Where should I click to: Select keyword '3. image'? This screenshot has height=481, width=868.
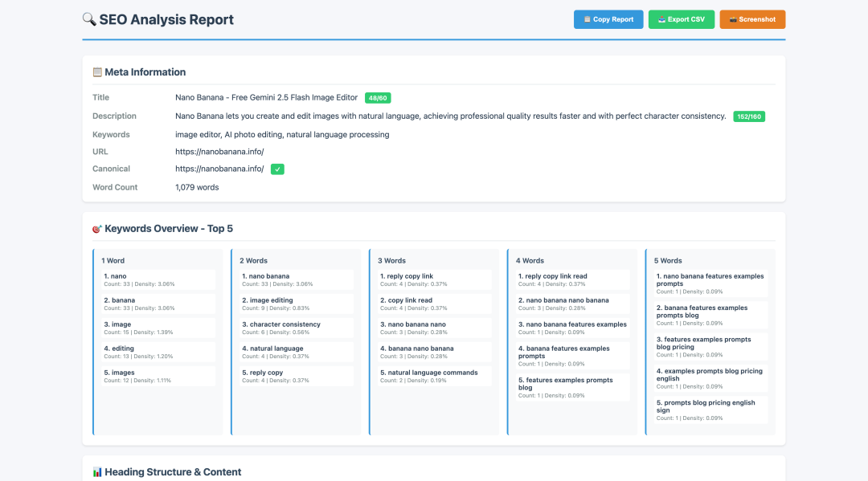click(158, 328)
